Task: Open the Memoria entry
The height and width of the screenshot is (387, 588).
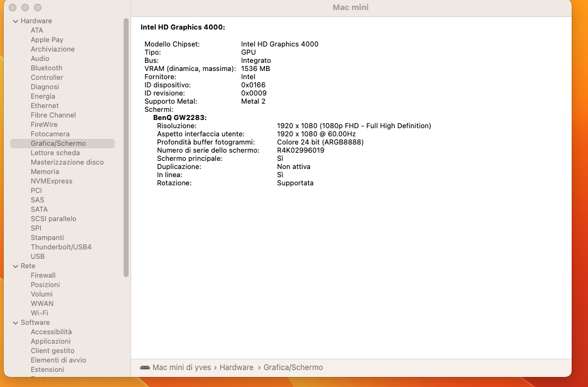Action: coord(45,172)
